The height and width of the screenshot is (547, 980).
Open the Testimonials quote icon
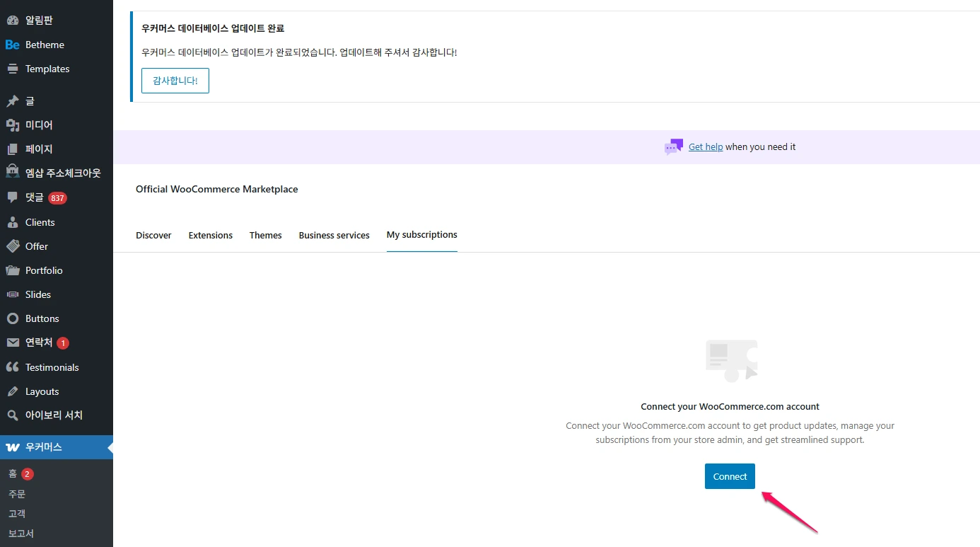(x=13, y=367)
